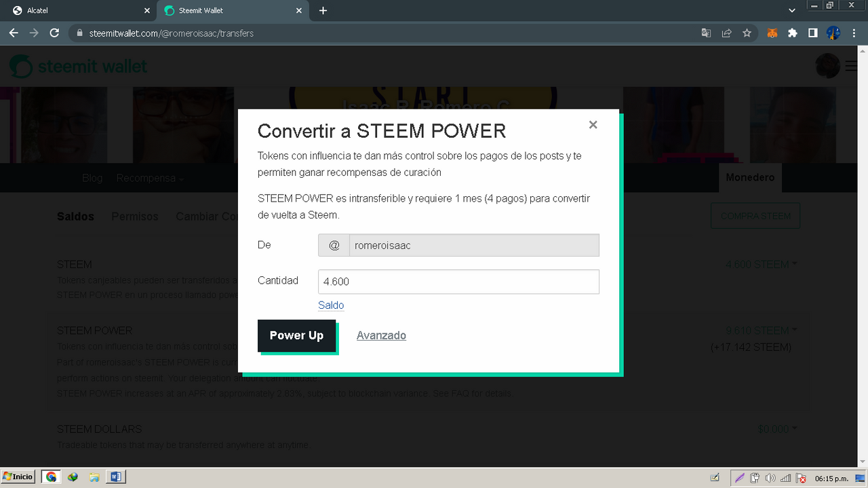Open the action center flag icon
Image resolution: width=868 pixels, height=488 pixels.
tap(801, 478)
